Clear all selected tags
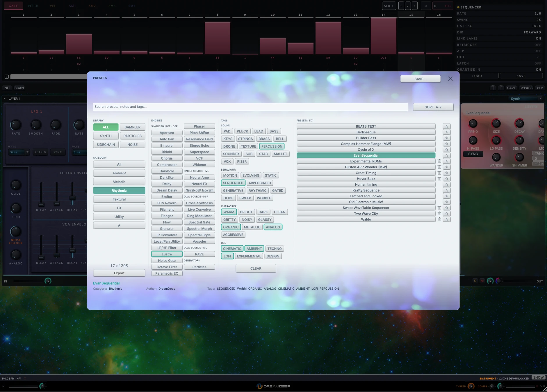The image size is (547, 392). 256,269
